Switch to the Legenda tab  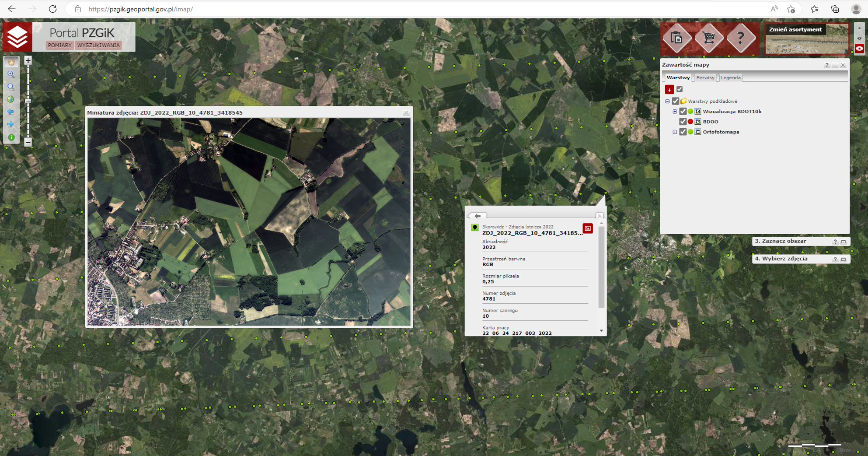(730, 77)
